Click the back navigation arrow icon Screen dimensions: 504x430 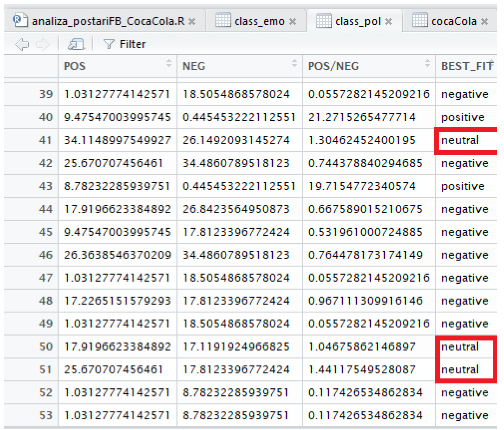[x=22, y=44]
